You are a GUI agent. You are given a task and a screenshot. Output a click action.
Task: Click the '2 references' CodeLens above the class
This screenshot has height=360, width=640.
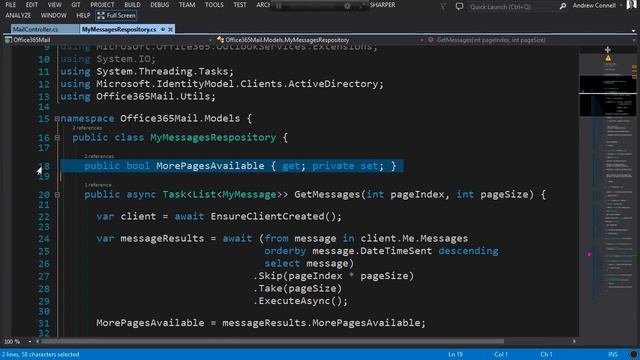[87, 128]
